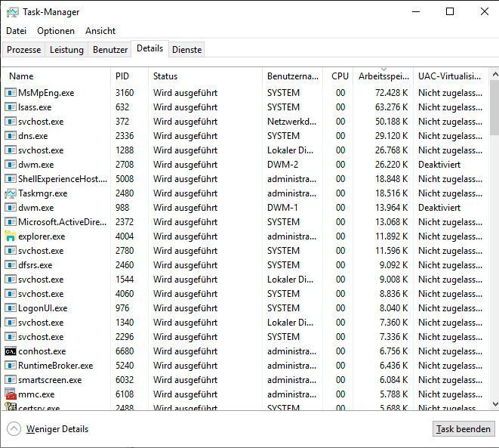Screen dimensions: 499x448
Task: Click the smartscreen.exe process icon
Action: (x=10, y=380)
